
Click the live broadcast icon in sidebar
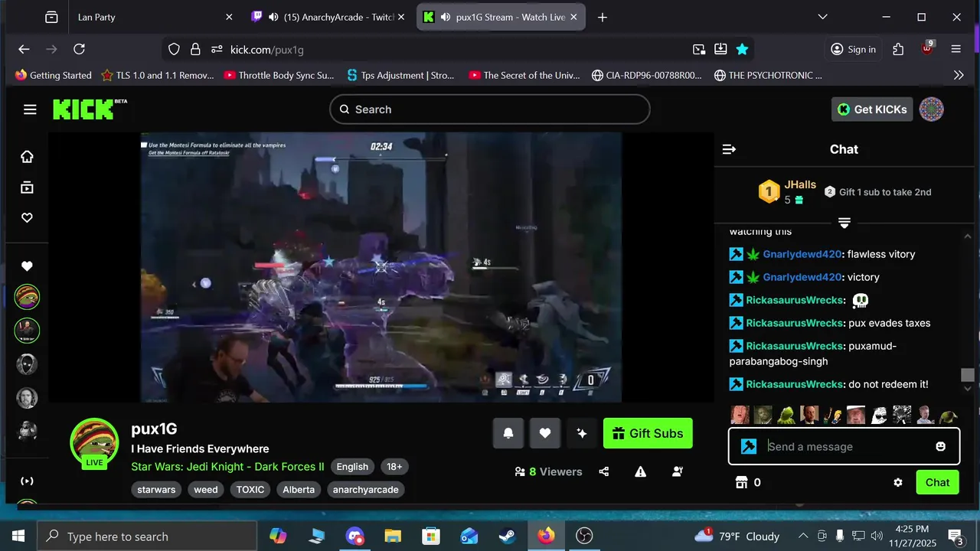(x=27, y=481)
